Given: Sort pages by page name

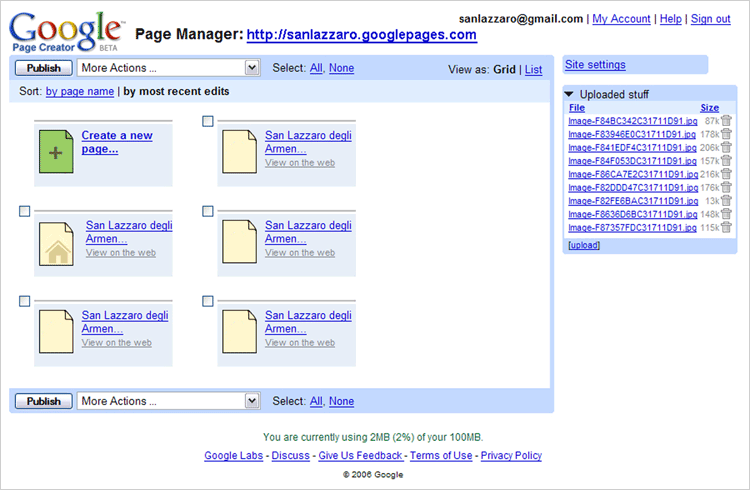Looking at the screenshot, I should 80,91.
